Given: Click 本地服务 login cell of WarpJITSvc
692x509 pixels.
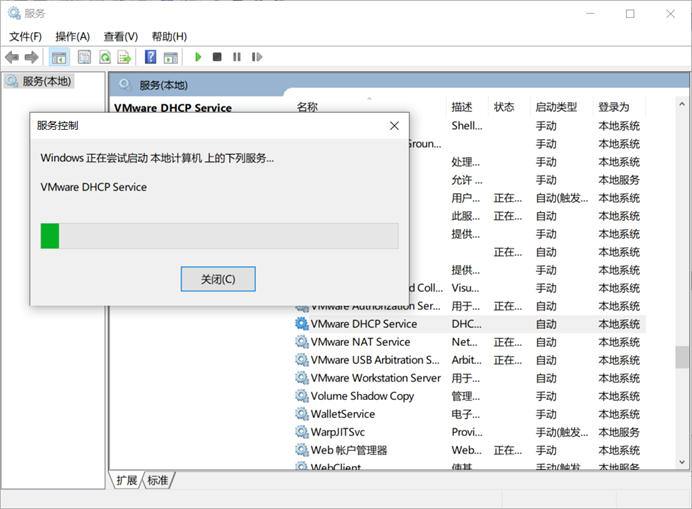Looking at the screenshot, I should pyautogui.click(x=619, y=432).
